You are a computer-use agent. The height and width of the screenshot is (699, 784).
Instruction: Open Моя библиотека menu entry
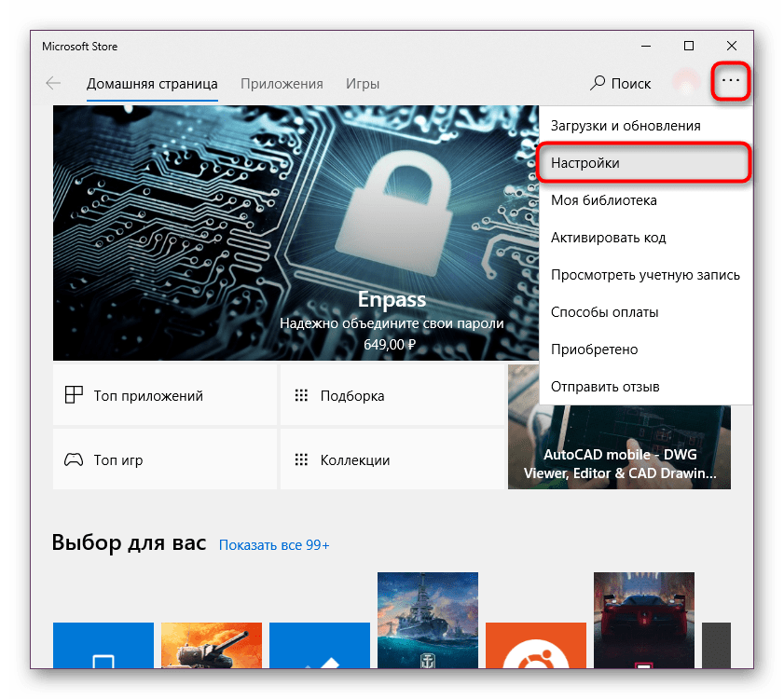click(x=645, y=200)
